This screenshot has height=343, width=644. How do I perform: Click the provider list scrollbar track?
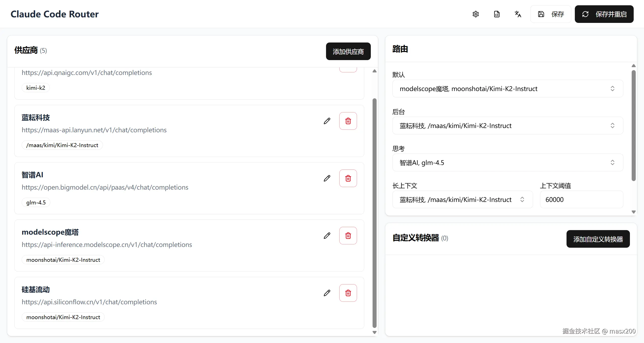374,85
